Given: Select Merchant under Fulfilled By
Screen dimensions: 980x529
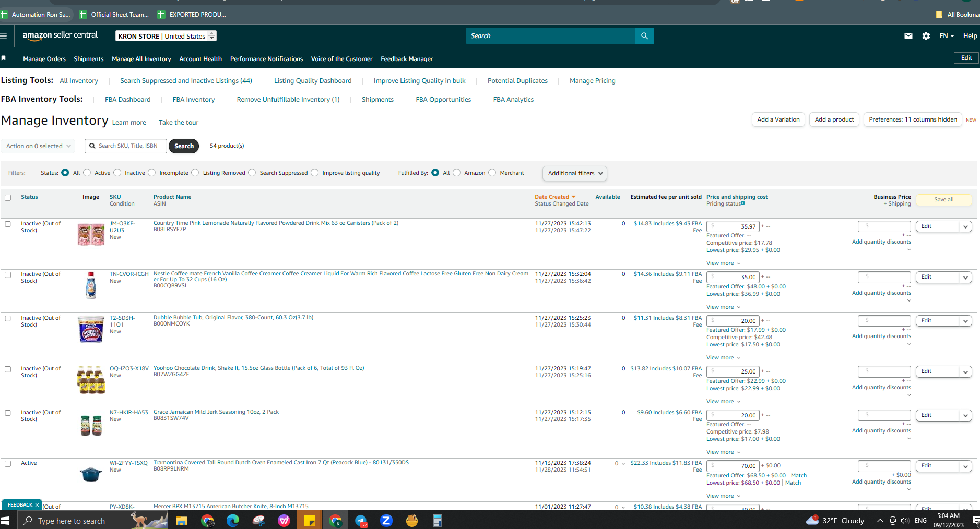Looking at the screenshot, I should (492, 173).
